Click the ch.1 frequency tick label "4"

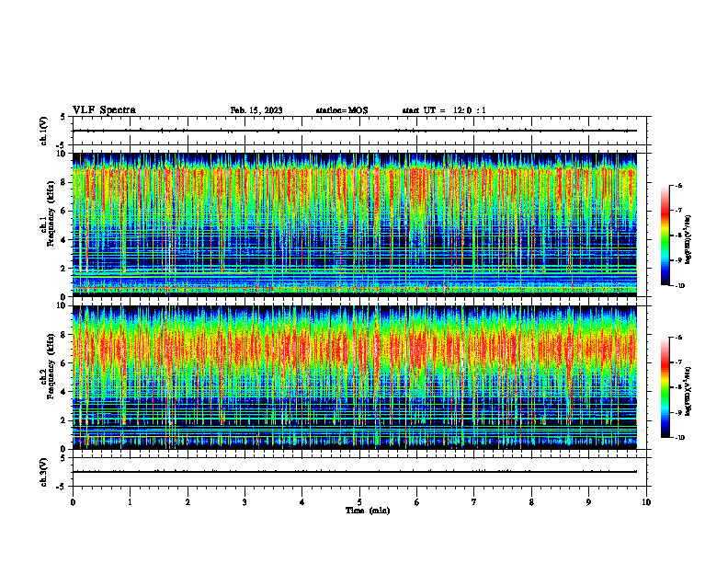click(64, 240)
